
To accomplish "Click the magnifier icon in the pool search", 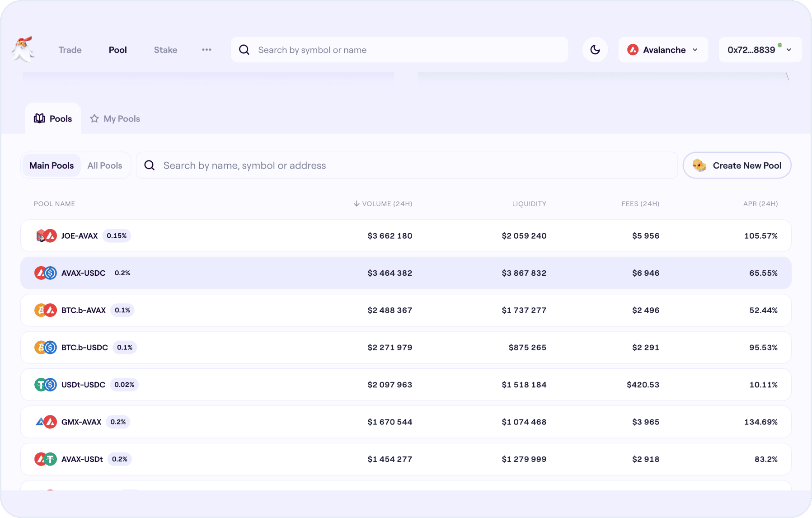I will (x=150, y=165).
